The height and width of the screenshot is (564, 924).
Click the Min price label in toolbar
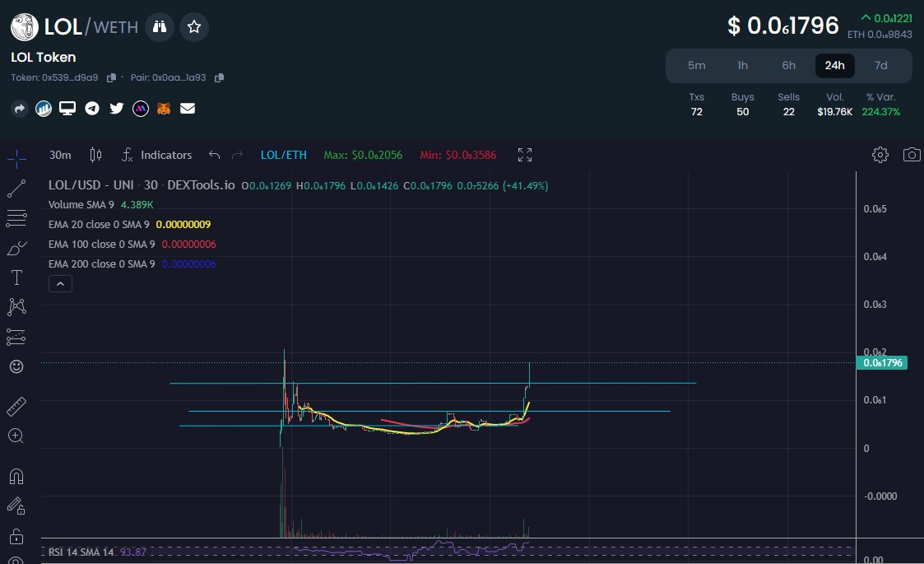[457, 155]
